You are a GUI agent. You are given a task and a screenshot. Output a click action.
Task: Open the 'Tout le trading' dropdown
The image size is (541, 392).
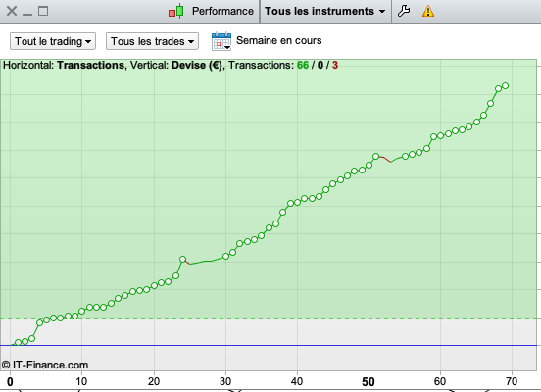click(x=53, y=41)
